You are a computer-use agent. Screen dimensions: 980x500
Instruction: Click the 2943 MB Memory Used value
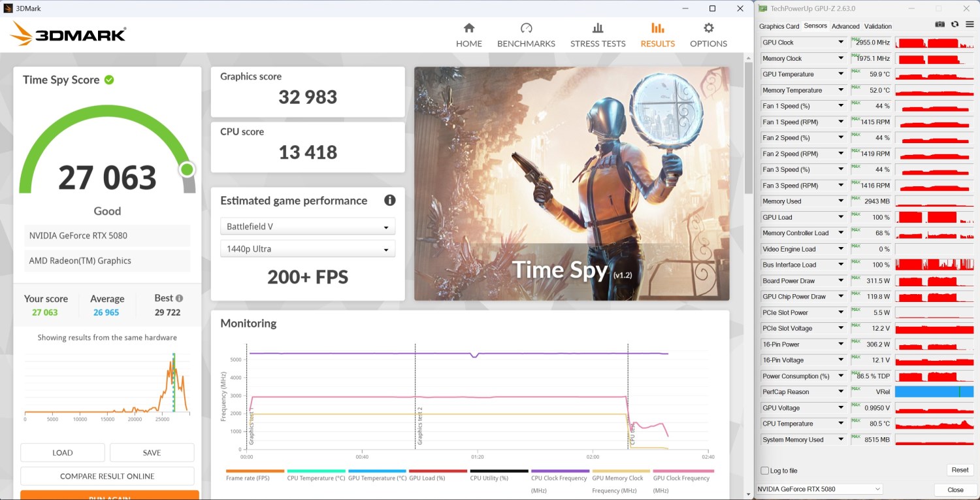pyautogui.click(x=877, y=201)
